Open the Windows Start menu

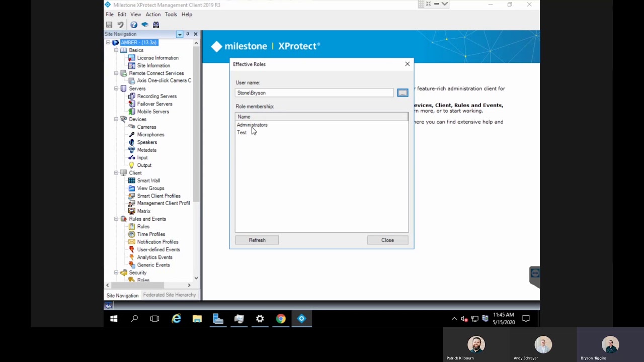114,319
